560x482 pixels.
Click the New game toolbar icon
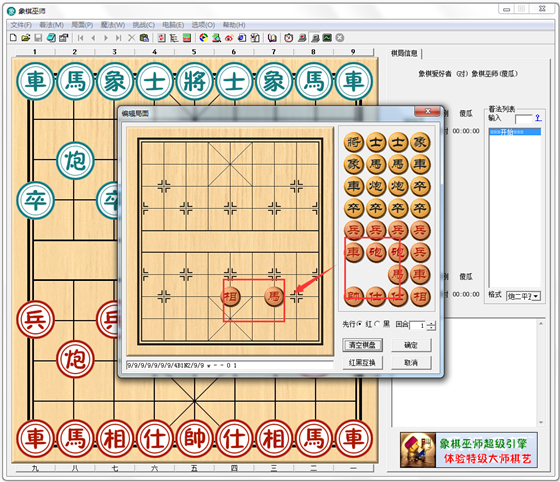[13, 37]
